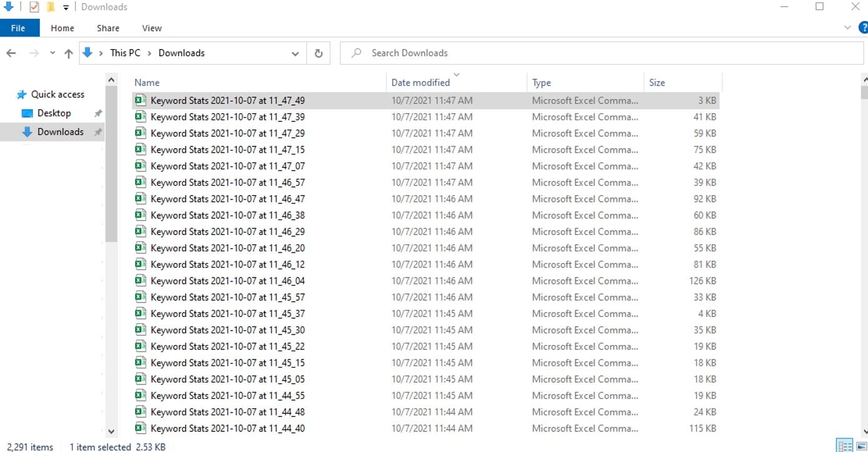Open the File menu
The width and height of the screenshot is (868, 452).
(18, 28)
